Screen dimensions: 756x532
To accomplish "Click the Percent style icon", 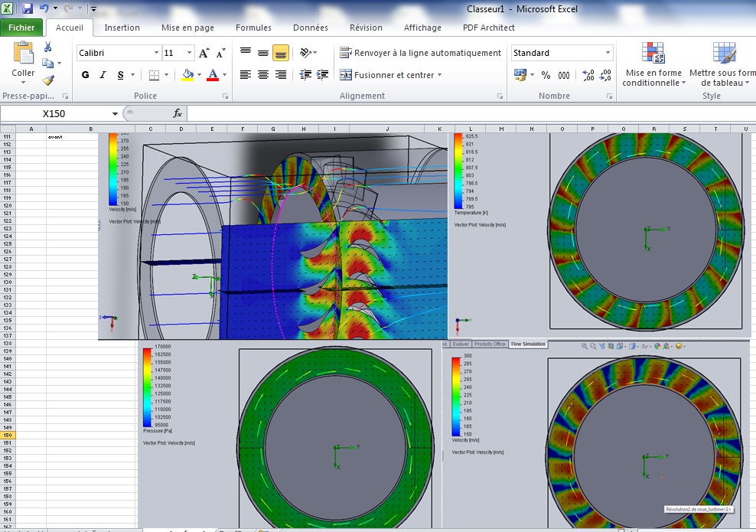I will 546,75.
